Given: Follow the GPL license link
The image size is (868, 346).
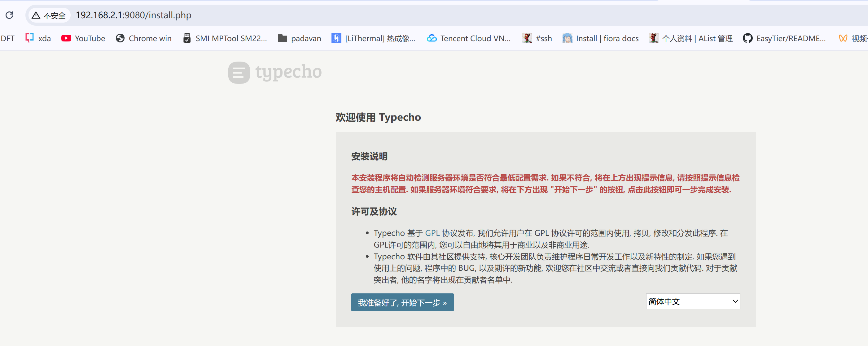Looking at the screenshot, I should pos(432,233).
